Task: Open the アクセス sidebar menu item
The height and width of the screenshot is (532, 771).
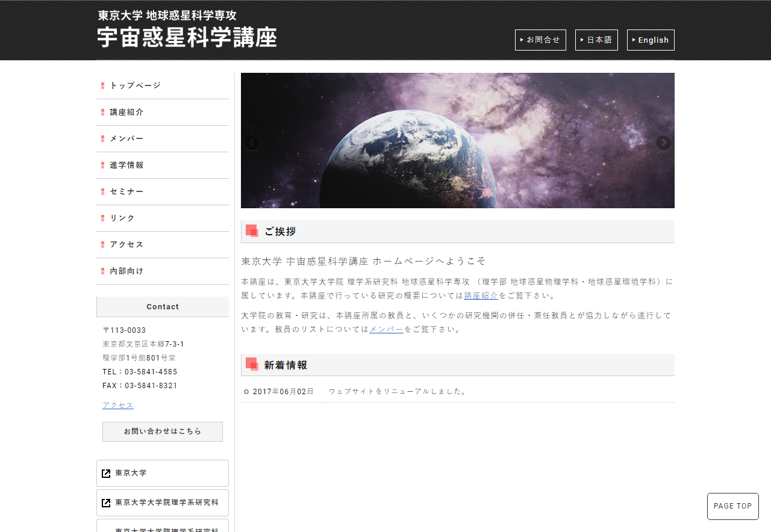Action: (x=163, y=244)
